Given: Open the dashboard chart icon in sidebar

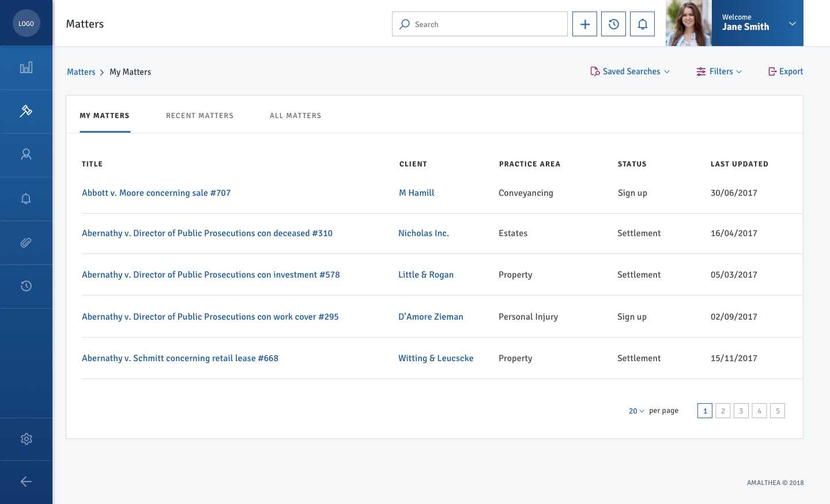Looking at the screenshot, I should [26, 68].
